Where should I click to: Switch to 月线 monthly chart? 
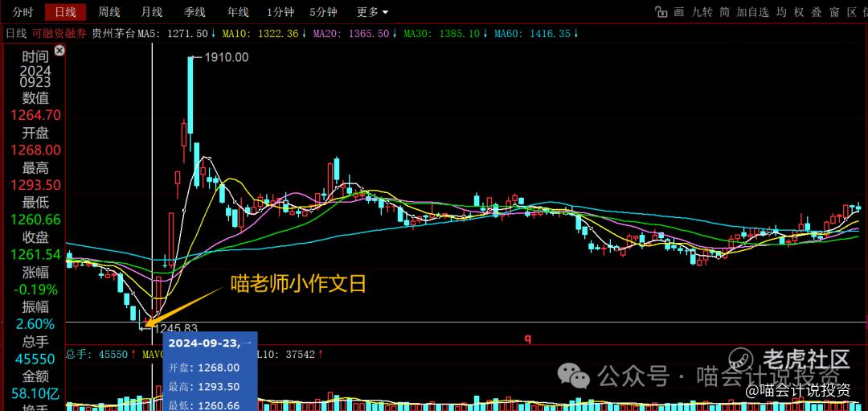(x=151, y=11)
